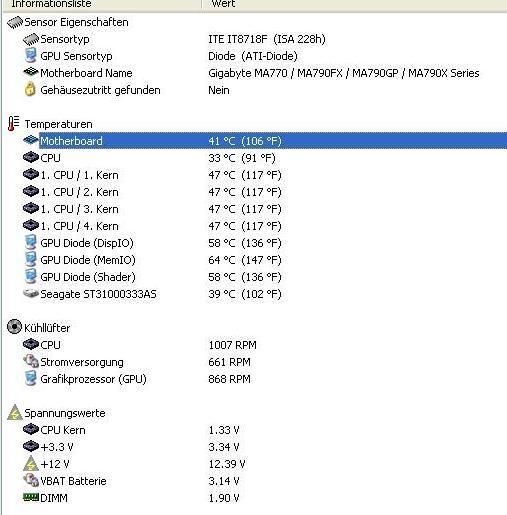The height and width of the screenshot is (515, 507).
Task: Select the VBAT Batterie label
Action: click(73, 481)
